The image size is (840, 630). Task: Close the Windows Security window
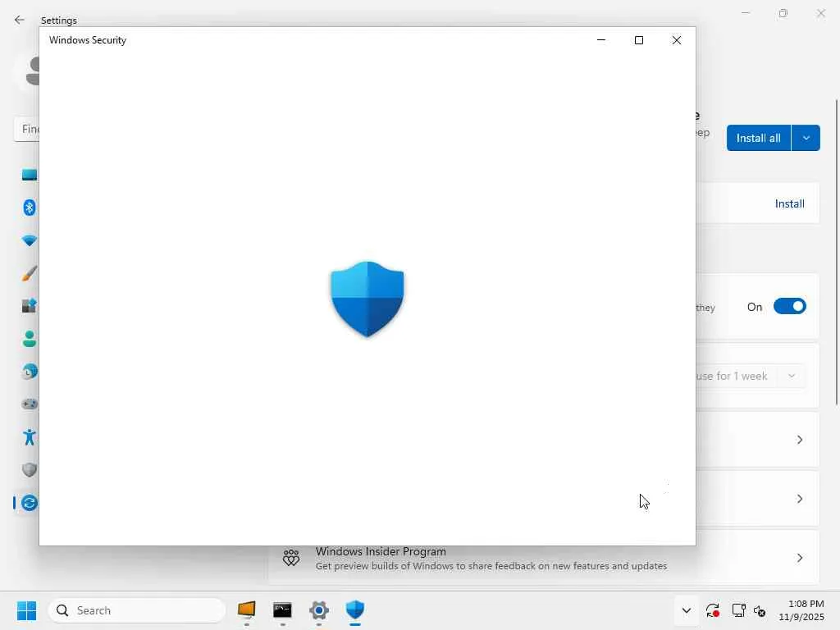[677, 40]
